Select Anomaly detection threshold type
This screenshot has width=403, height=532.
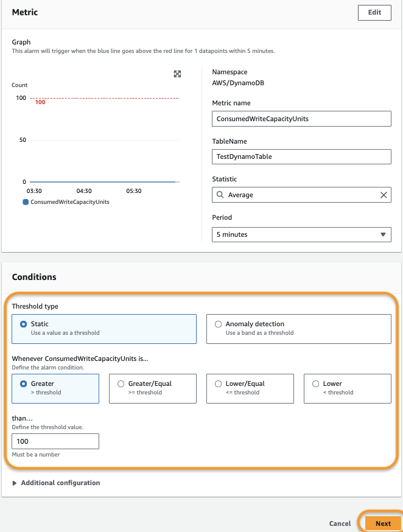298,329
